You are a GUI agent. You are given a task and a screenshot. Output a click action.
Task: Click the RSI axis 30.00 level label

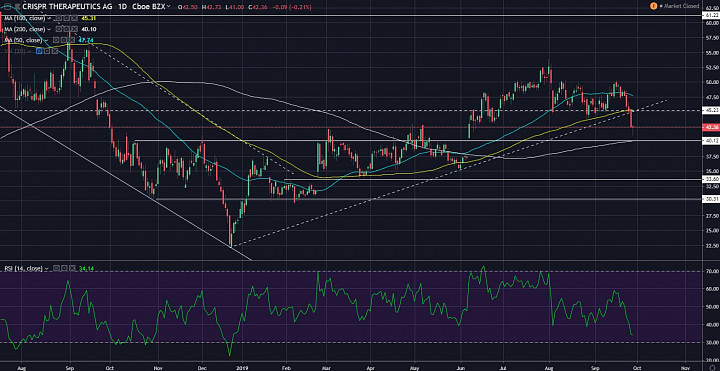[713, 343]
